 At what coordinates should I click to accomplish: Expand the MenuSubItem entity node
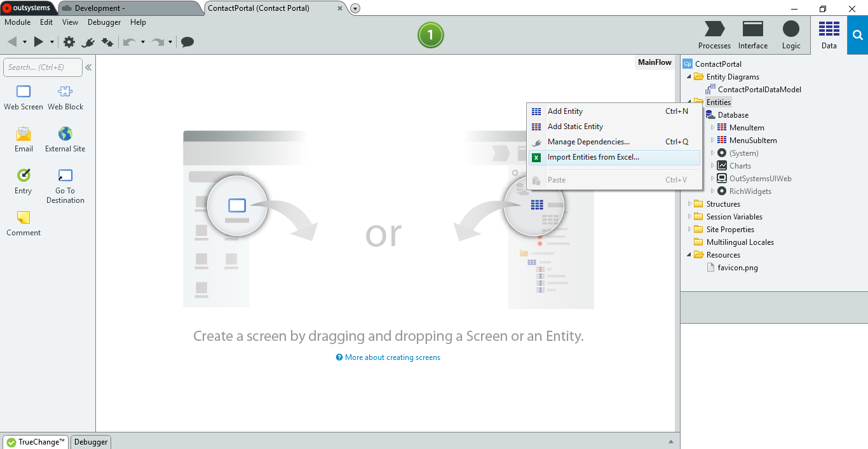[712, 141]
